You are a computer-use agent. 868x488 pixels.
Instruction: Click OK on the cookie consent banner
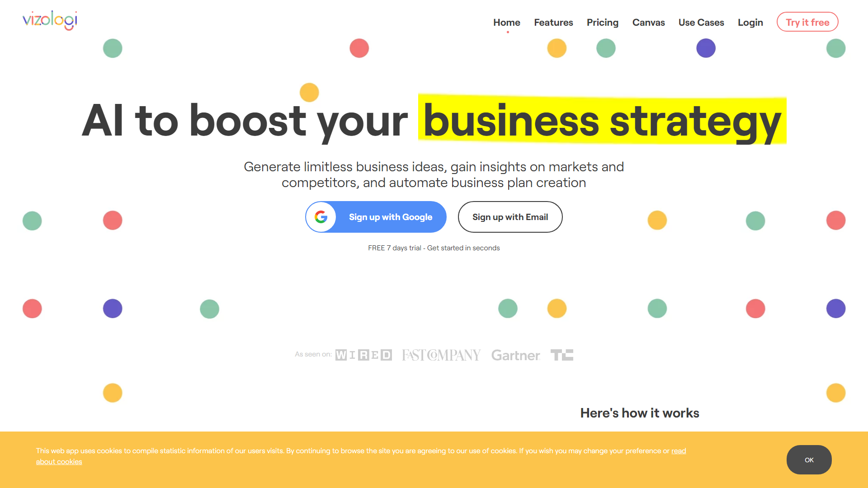click(x=809, y=460)
